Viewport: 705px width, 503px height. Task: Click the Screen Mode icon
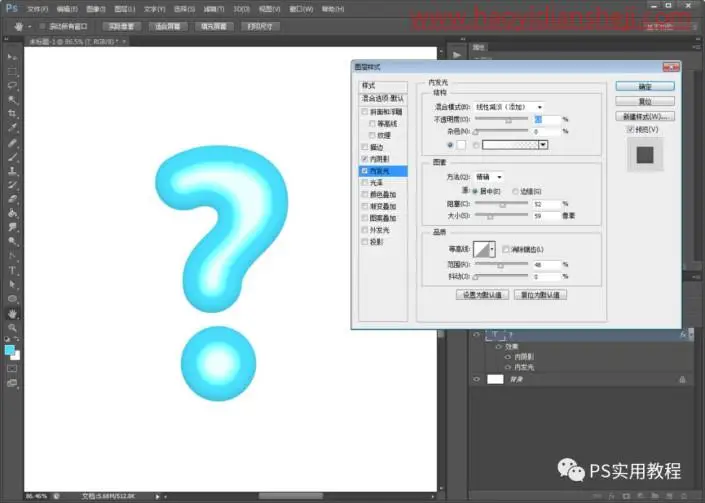pyautogui.click(x=12, y=383)
